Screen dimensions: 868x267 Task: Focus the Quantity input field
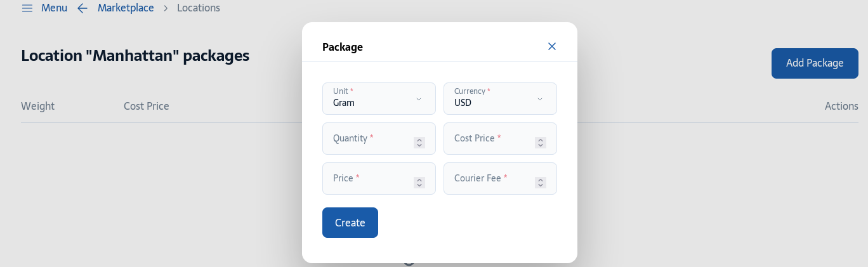(379, 138)
